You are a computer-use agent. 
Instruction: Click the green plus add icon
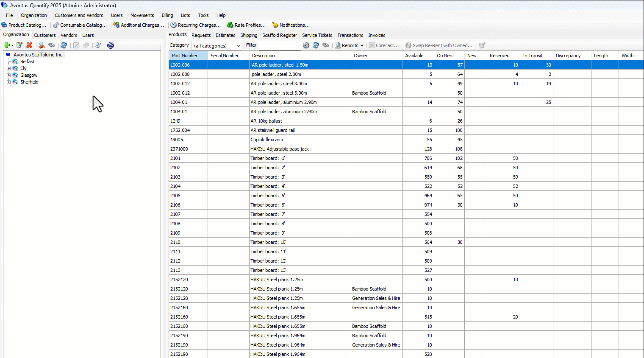coord(7,45)
